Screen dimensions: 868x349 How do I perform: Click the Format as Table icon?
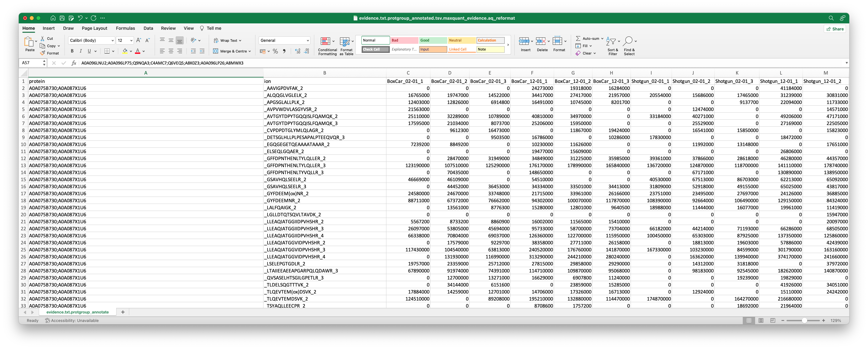click(x=345, y=41)
